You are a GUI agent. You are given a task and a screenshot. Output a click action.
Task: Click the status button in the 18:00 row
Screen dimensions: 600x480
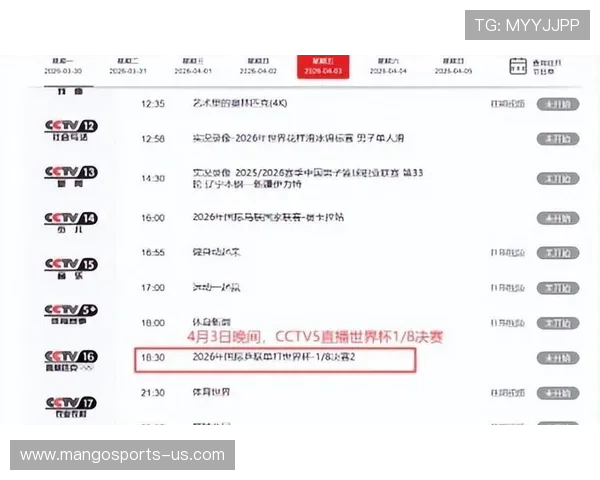(x=558, y=323)
